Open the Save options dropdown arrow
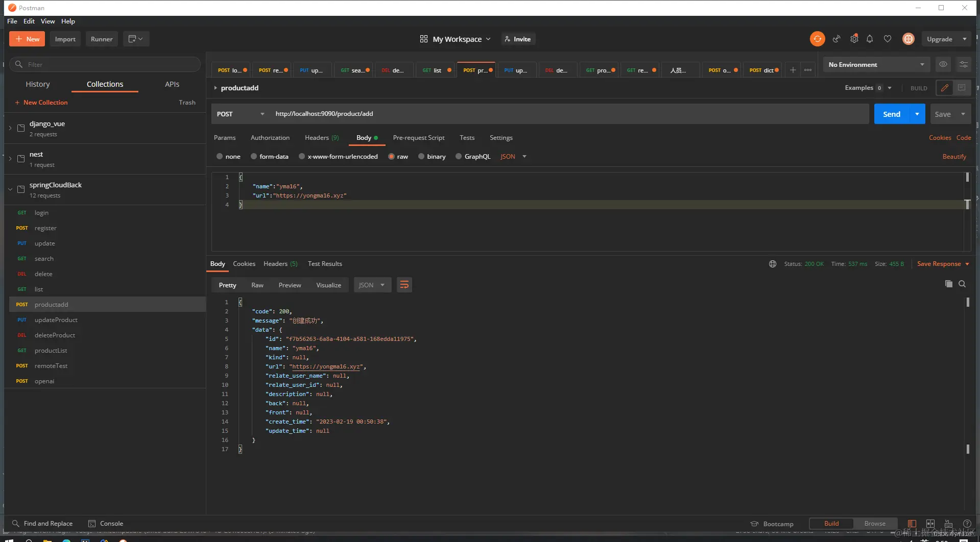 (963, 114)
